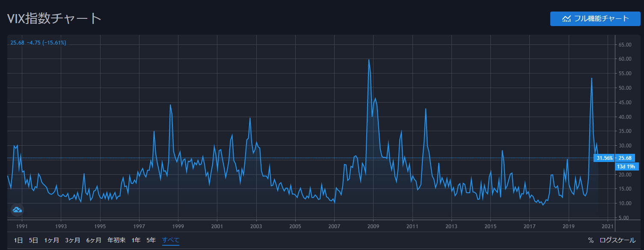Switch to 3ヶ月 time range
The image size is (644, 250).
(x=73, y=240)
